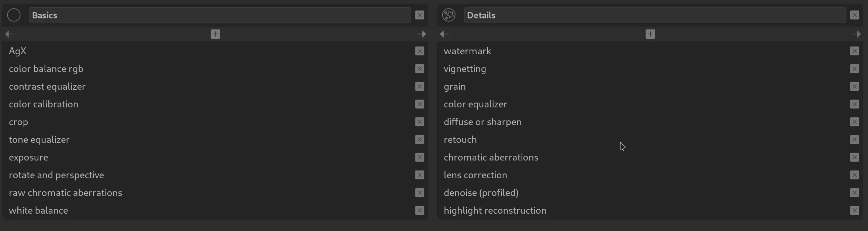Remove watermark module from Details group
The width and height of the screenshot is (868, 231).
[854, 51]
